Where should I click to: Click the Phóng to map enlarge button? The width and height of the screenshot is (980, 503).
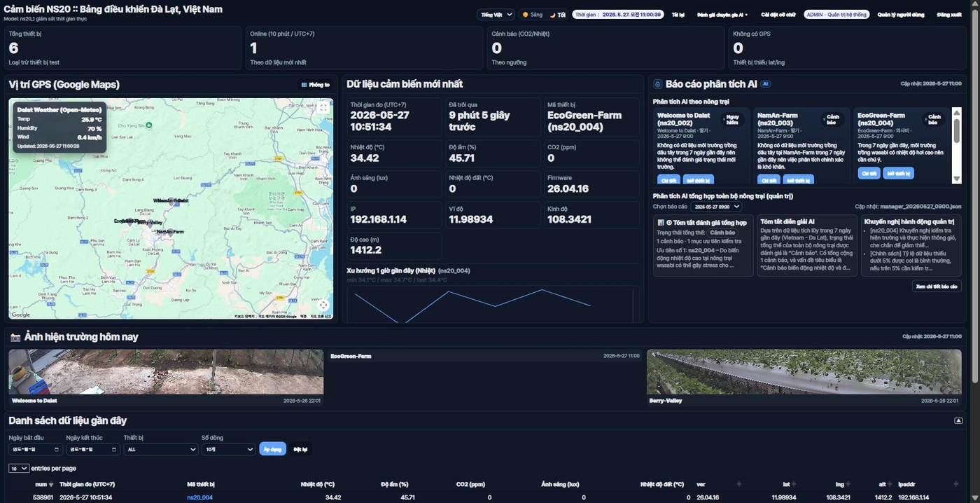click(x=316, y=85)
